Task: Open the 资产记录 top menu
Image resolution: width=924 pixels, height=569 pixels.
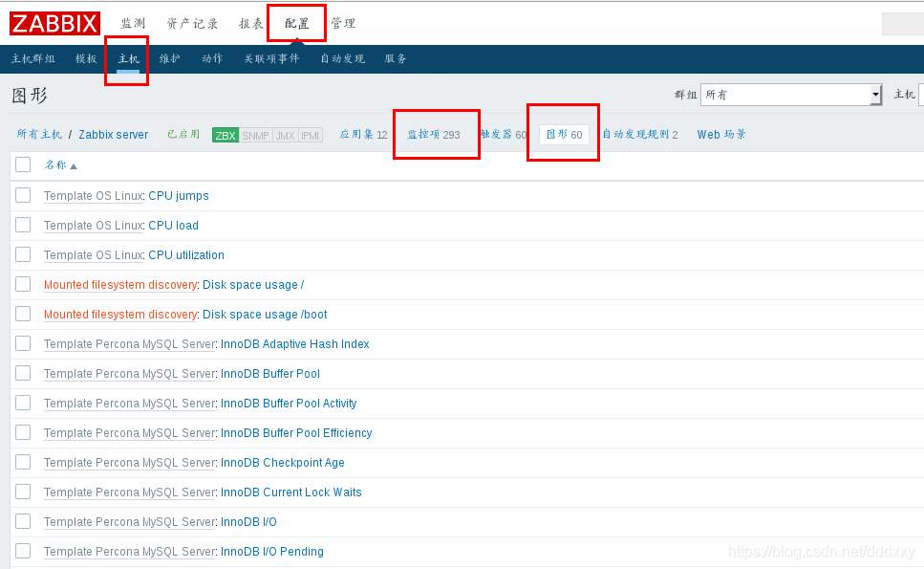Action: [x=193, y=24]
